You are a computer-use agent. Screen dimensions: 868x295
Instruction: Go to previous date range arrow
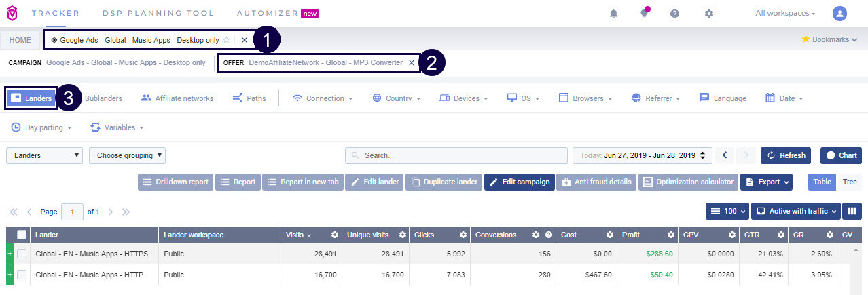click(725, 155)
